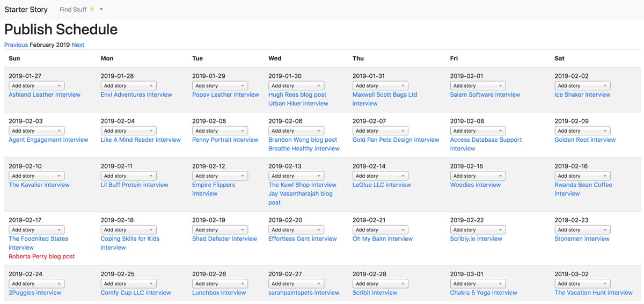644x304 pixels.
Task: Open Add story dropdown for 2019-02-08
Action: click(478, 131)
